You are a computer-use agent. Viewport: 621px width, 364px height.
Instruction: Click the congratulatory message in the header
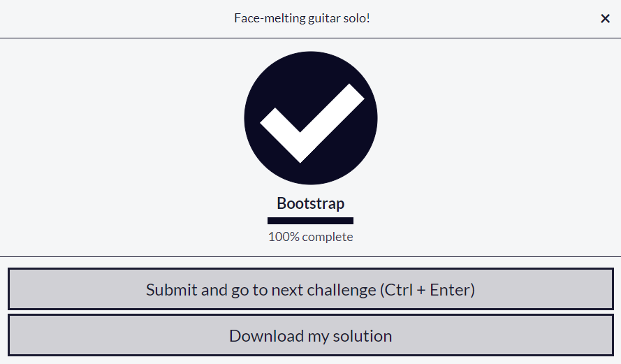click(x=302, y=17)
